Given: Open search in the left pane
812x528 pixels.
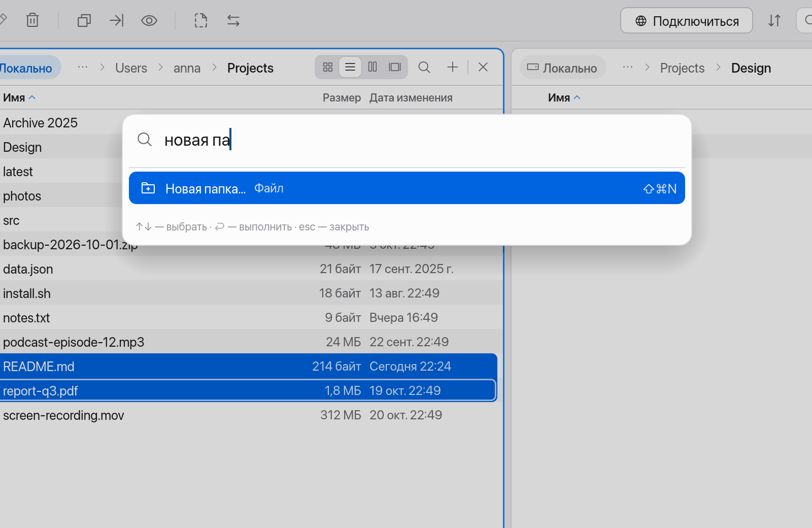Looking at the screenshot, I should (x=424, y=67).
